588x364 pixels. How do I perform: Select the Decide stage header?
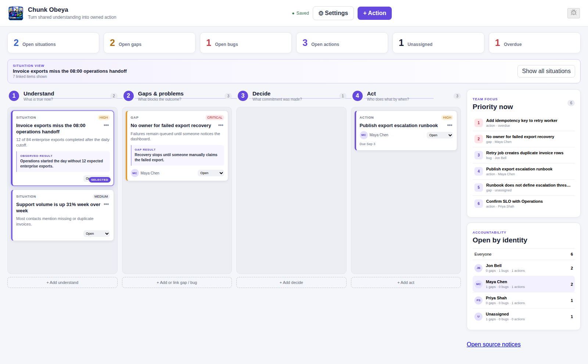(291, 96)
